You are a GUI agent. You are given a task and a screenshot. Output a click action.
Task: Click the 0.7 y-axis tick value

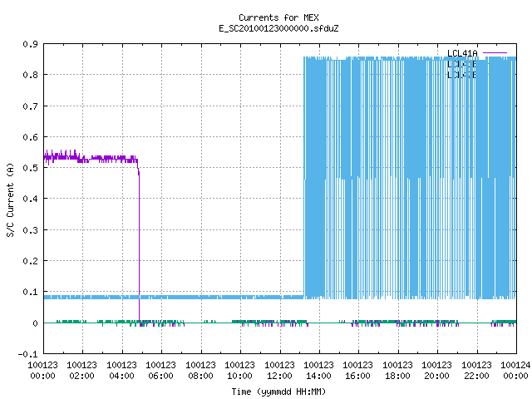pos(31,106)
